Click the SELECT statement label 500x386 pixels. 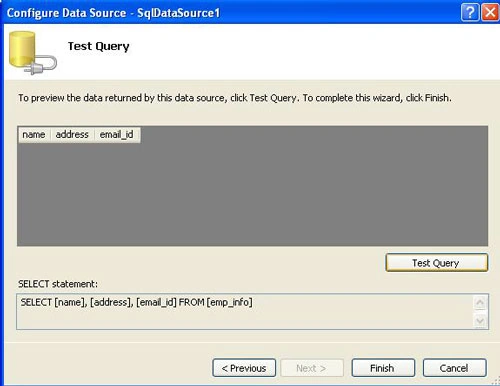[58, 284]
